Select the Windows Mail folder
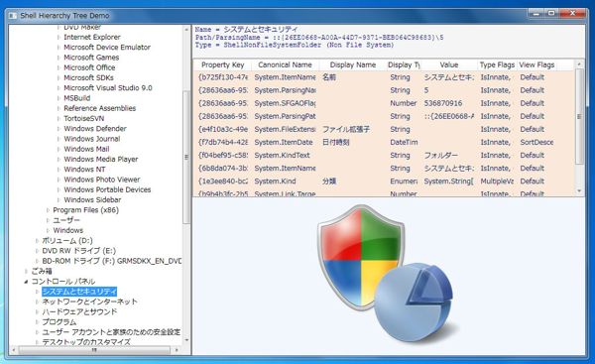 86,149
